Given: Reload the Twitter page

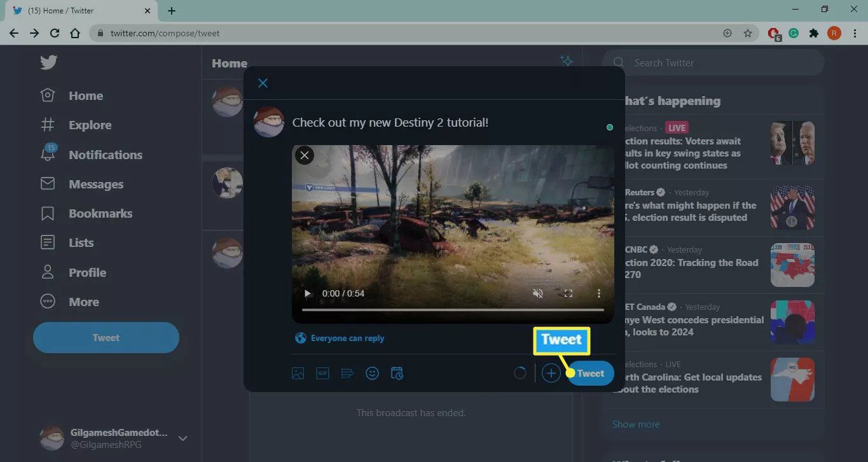Looking at the screenshot, I should (x=55, y=33).
